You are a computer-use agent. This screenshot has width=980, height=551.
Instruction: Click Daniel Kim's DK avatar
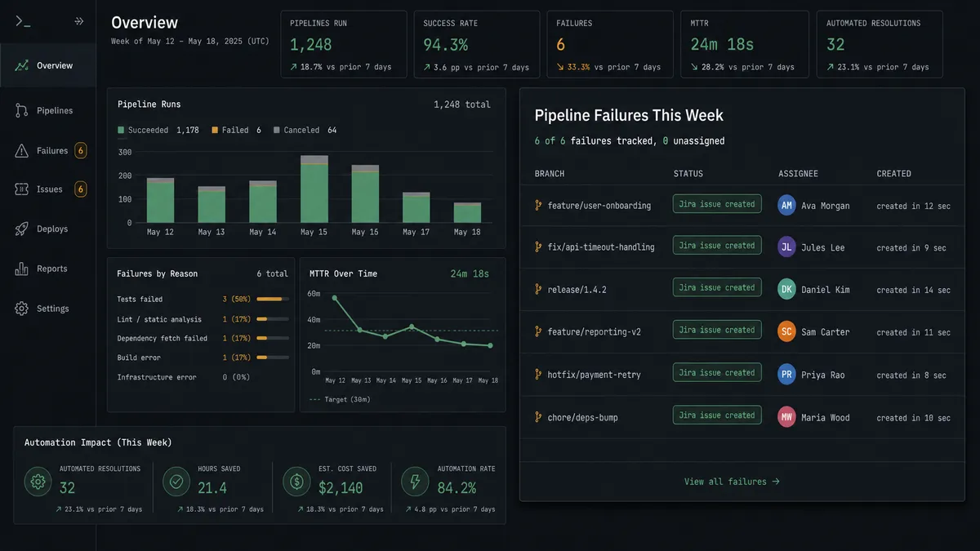(x=786, y=289)
